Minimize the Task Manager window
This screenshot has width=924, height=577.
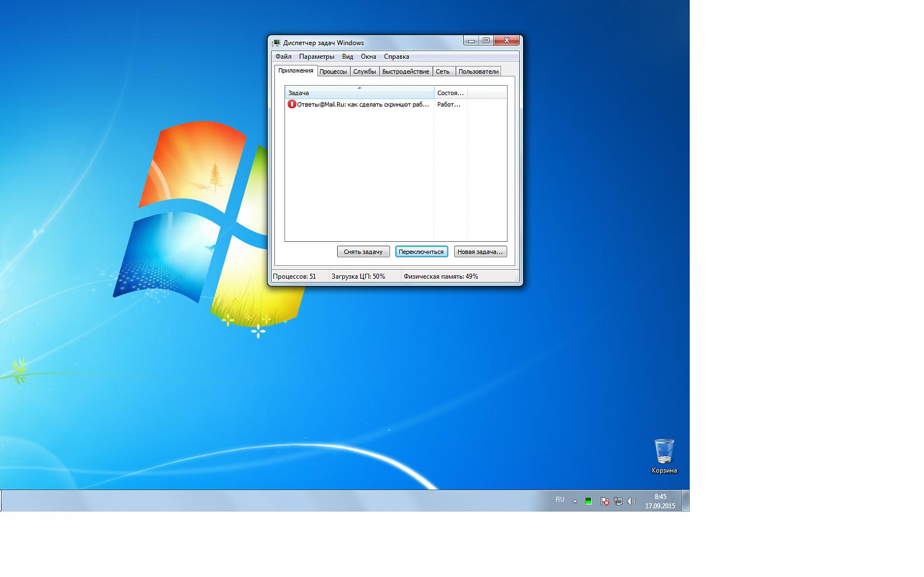pos(471,41)
